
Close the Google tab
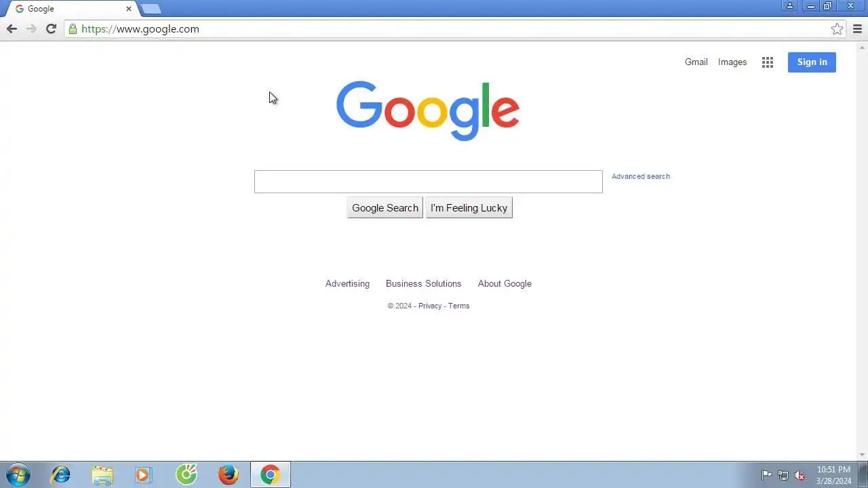(129, 9)
